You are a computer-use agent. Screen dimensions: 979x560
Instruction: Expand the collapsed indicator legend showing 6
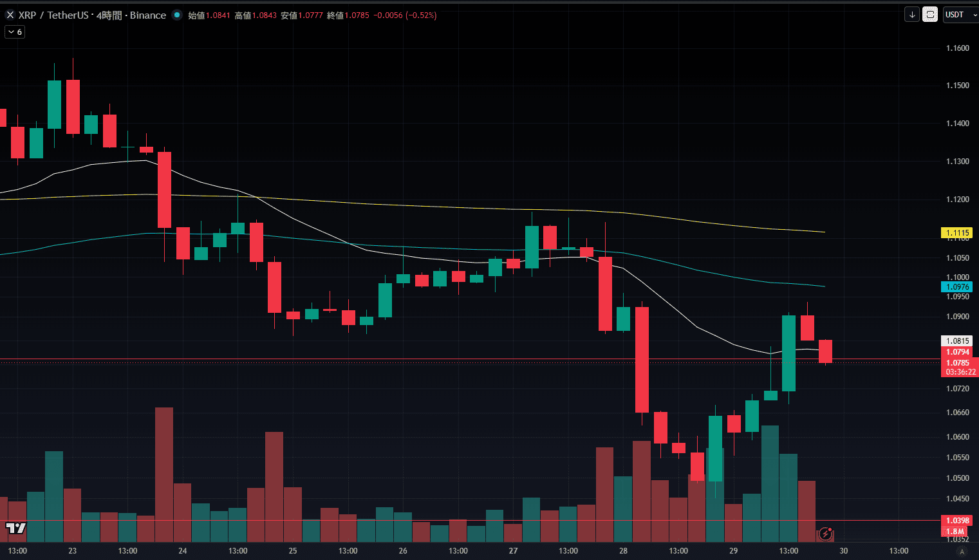coord(15,32)
